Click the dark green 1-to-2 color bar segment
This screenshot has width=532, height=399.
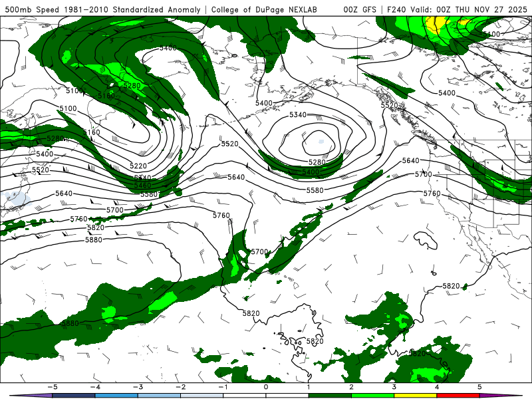[x=330, y=396]
